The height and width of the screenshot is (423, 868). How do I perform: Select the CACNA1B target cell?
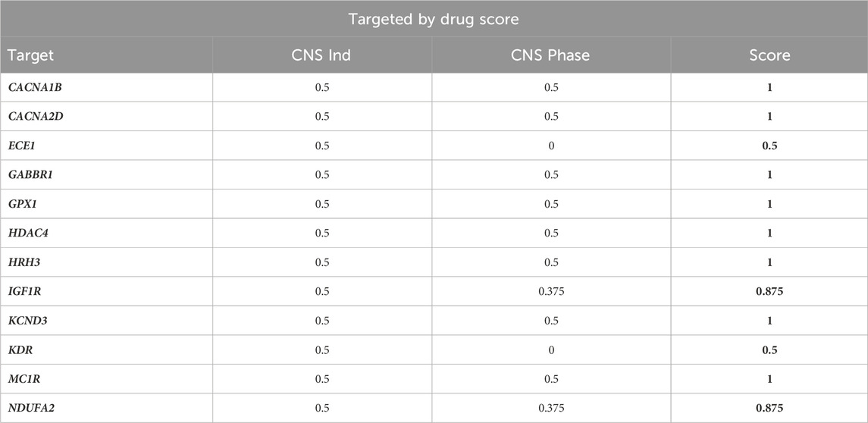(38, 88)
